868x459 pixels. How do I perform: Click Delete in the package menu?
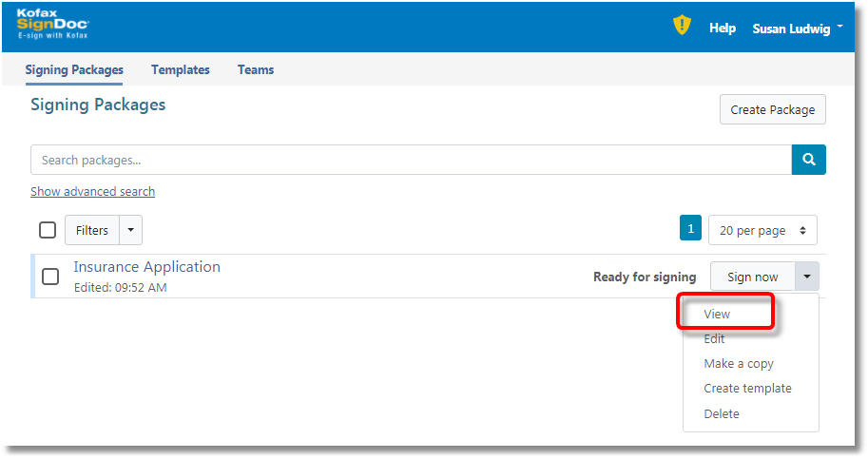[721, 413]
